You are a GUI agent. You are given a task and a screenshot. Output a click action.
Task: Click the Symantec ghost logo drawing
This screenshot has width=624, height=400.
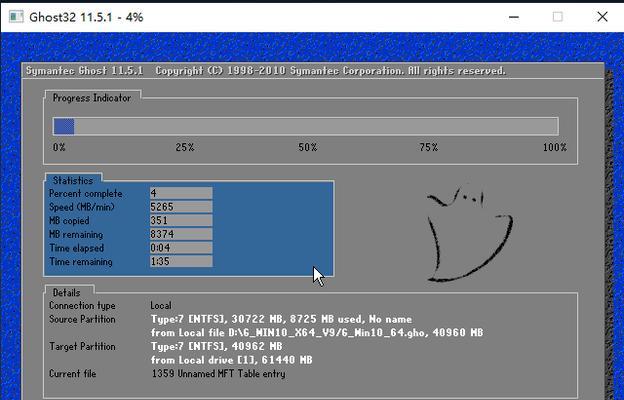(470, 234)
